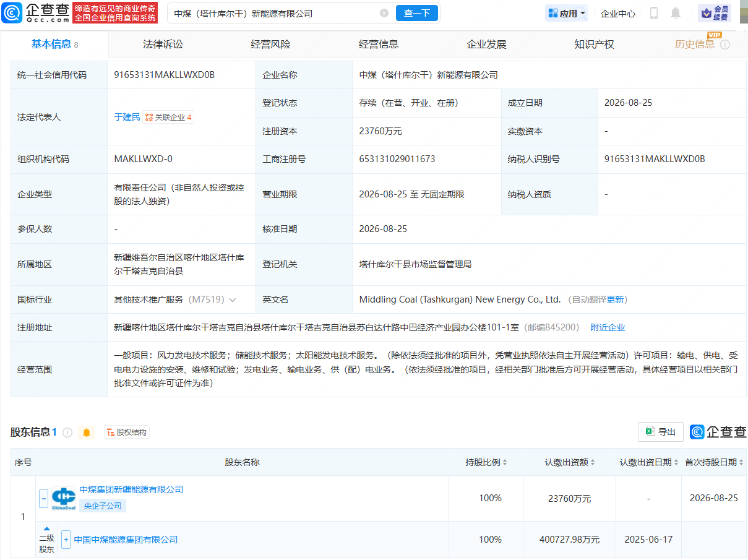Open legal representative 于建民 link

point(127,117)
